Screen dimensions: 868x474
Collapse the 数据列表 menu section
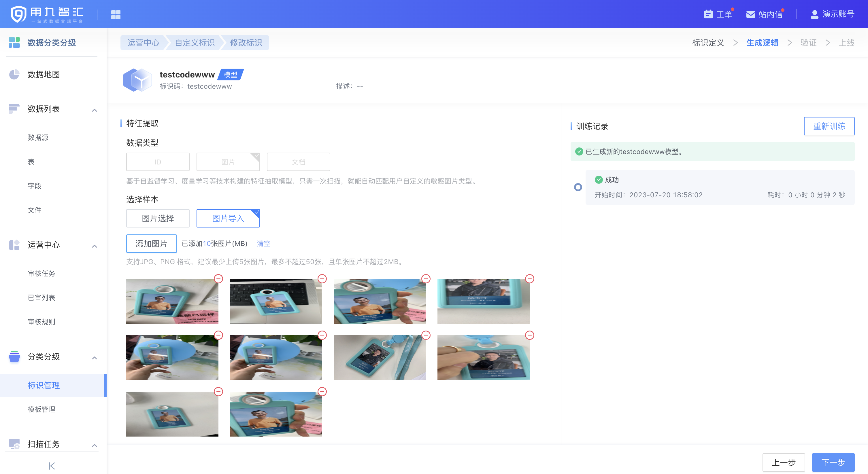click(94, 110)
